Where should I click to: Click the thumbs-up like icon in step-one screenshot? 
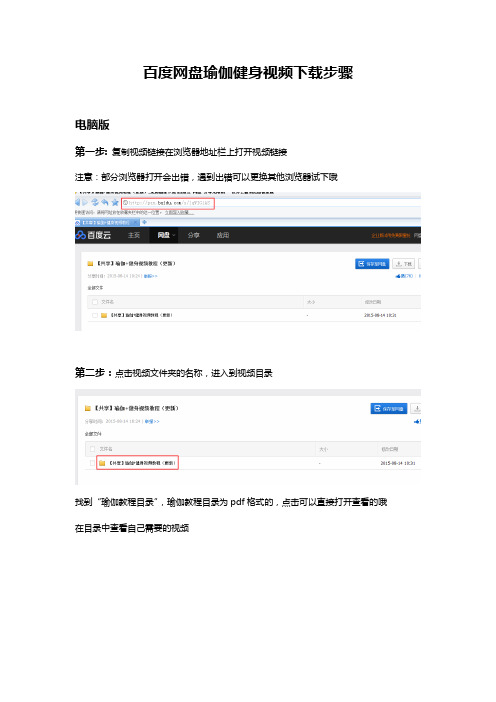pos(398,276)
